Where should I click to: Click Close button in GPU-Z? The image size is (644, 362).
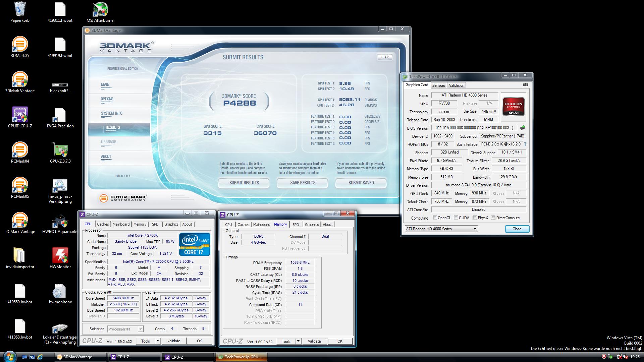517,229
